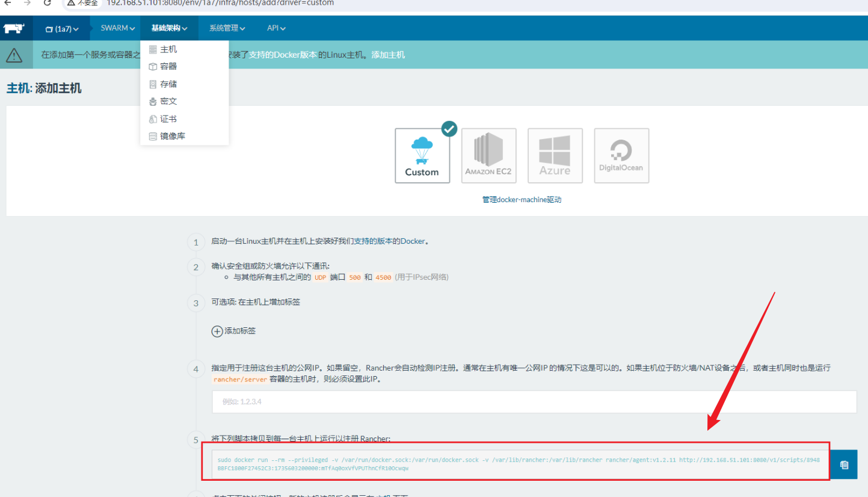Click the warning triangle icon
The image size is (868, 497).
coord(14,55)
